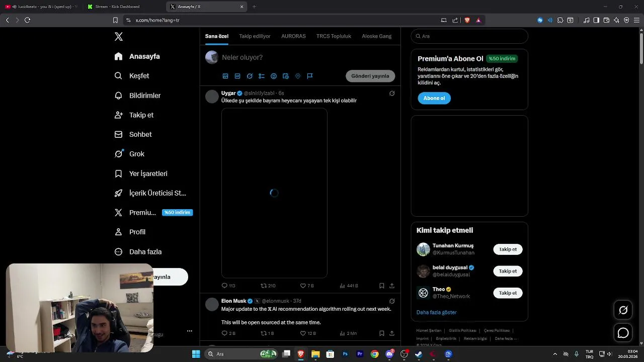Screen dimensions: 644x362
Task: Click the Abone ol button
Action: pos(434,98)
